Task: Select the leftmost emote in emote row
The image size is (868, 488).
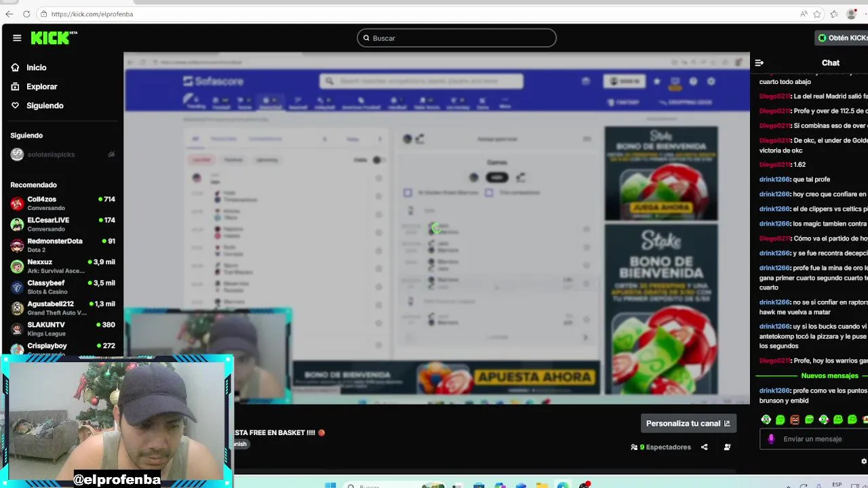Action: 766,420
